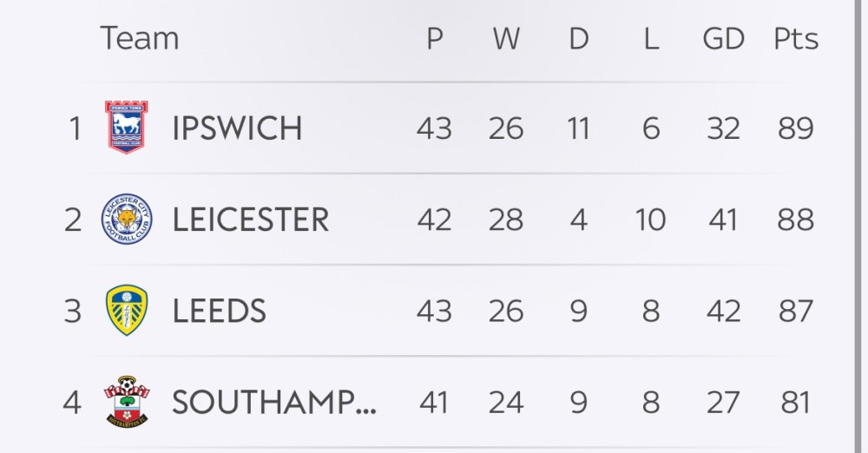The height and width of the screenshot is (453, 868).
Task: Click the L (losses) column header
Action: tap(650, 39)
